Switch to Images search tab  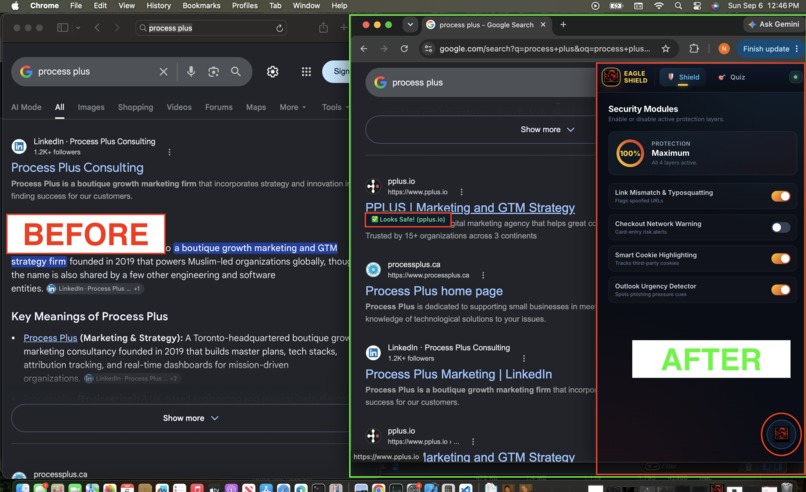(91, 107)
